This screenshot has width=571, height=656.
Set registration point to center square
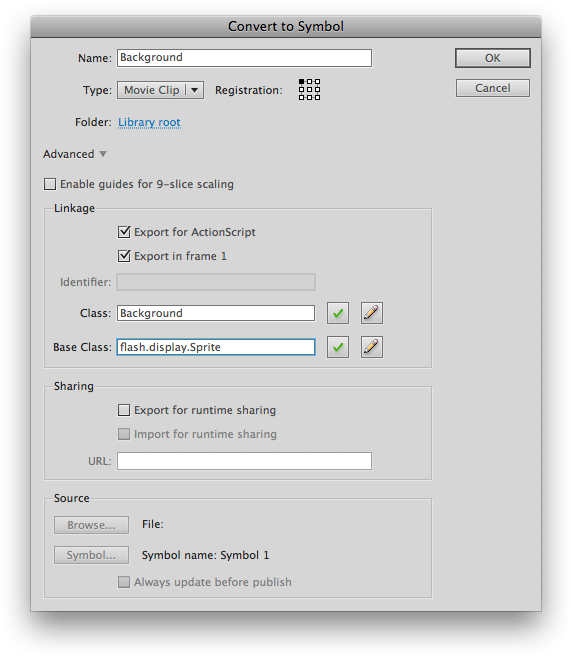(310, 90)
